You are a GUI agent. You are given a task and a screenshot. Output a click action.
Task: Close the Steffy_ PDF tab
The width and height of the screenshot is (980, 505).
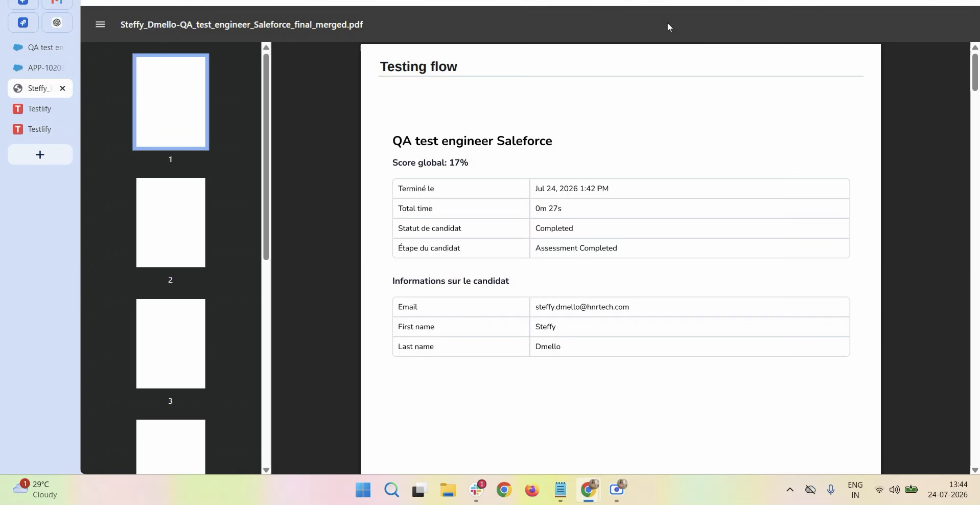[x=62, y=88]
